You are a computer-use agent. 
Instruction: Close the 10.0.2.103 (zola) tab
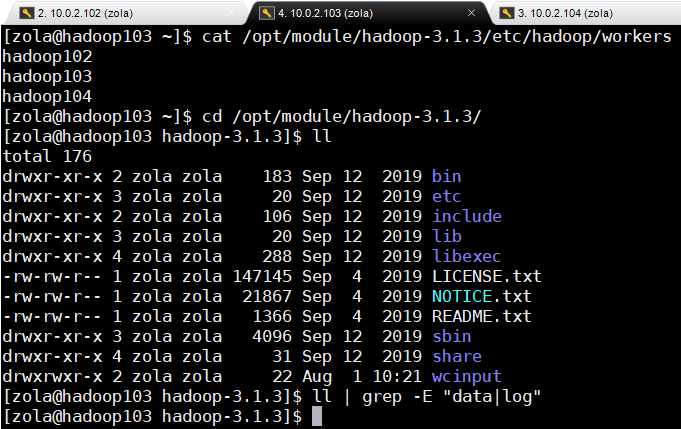click(x=471, y=13)
